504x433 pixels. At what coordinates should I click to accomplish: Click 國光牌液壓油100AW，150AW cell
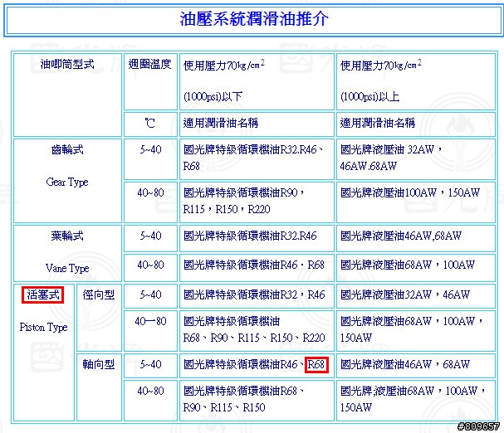coord(416,202)
